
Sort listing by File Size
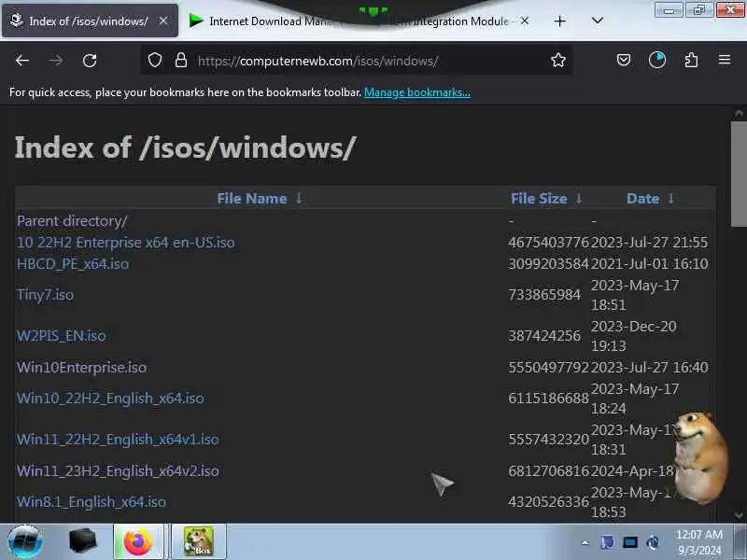[539, 199]
